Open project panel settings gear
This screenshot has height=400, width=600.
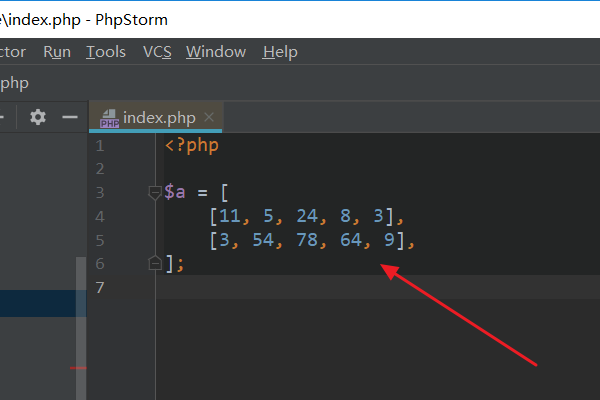click(38, 117)
